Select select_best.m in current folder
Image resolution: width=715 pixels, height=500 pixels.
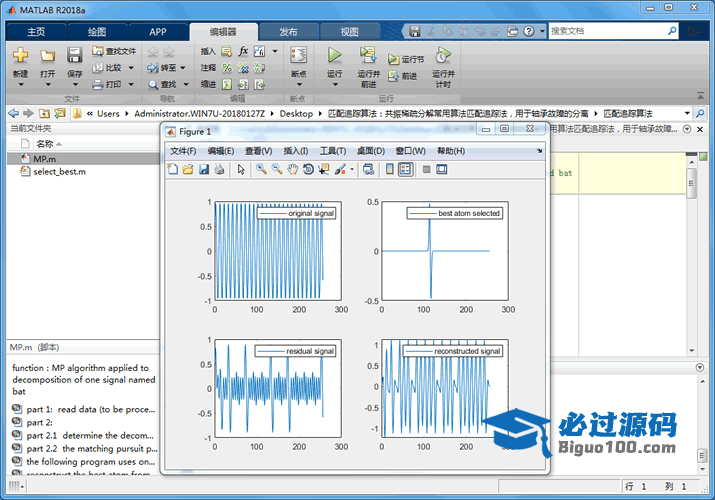[82, 171]
